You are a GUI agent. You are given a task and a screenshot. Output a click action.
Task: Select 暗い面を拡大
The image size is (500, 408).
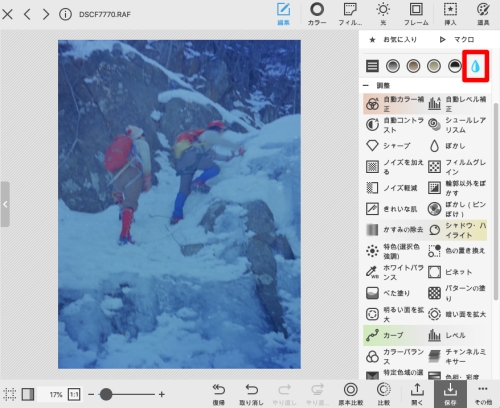coord(457,314)
